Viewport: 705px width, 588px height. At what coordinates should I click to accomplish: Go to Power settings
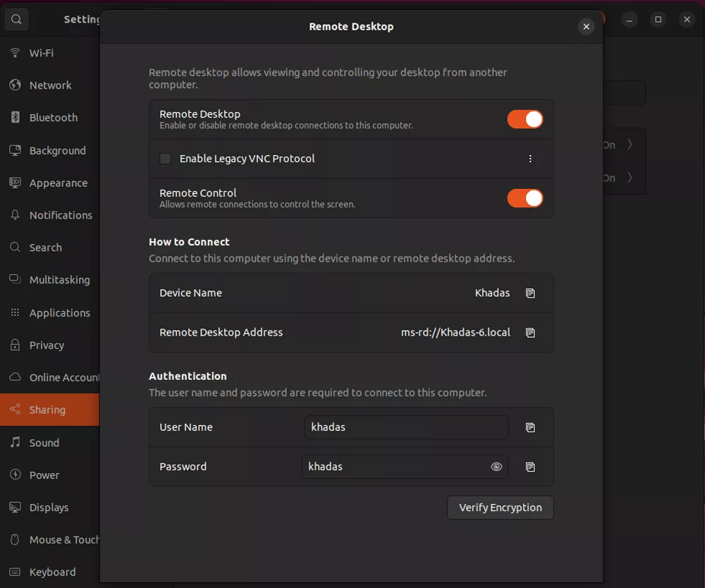click(50, 475)
